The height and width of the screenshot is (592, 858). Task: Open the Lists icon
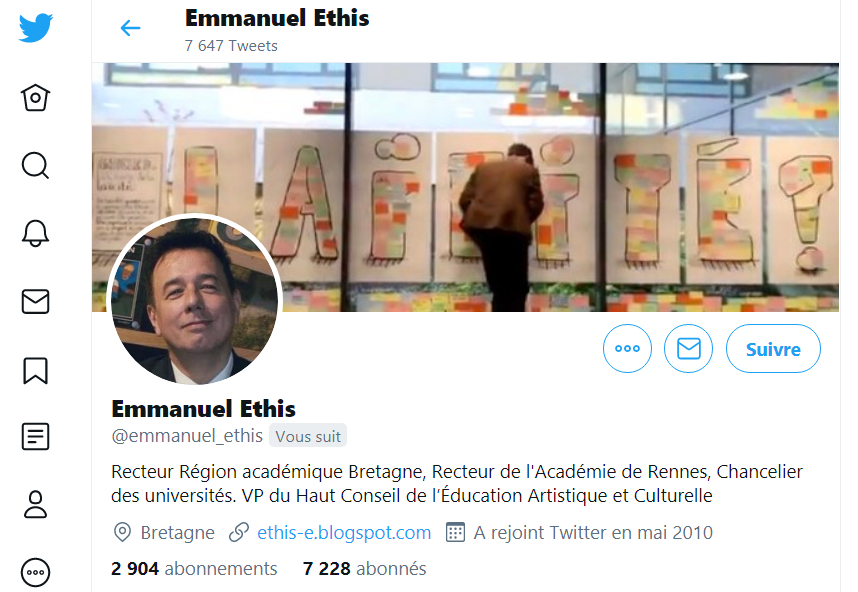tap(36, 437)
